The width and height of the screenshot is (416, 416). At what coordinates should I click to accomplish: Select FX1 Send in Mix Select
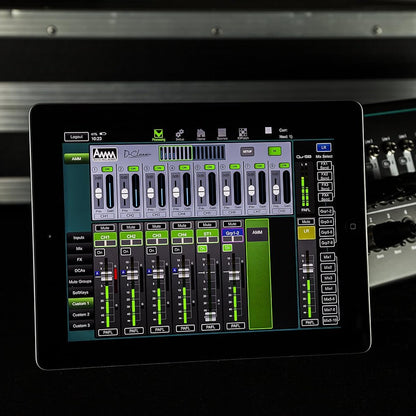(324, 165)
